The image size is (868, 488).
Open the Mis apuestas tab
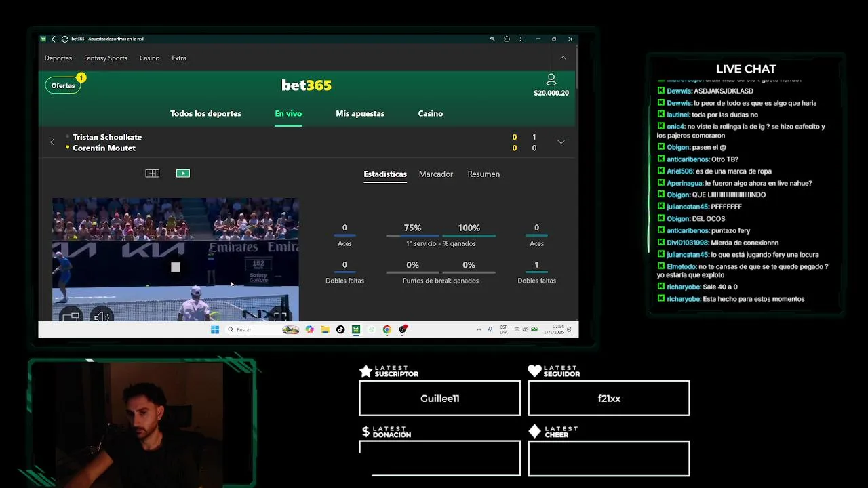coord(360,113)
